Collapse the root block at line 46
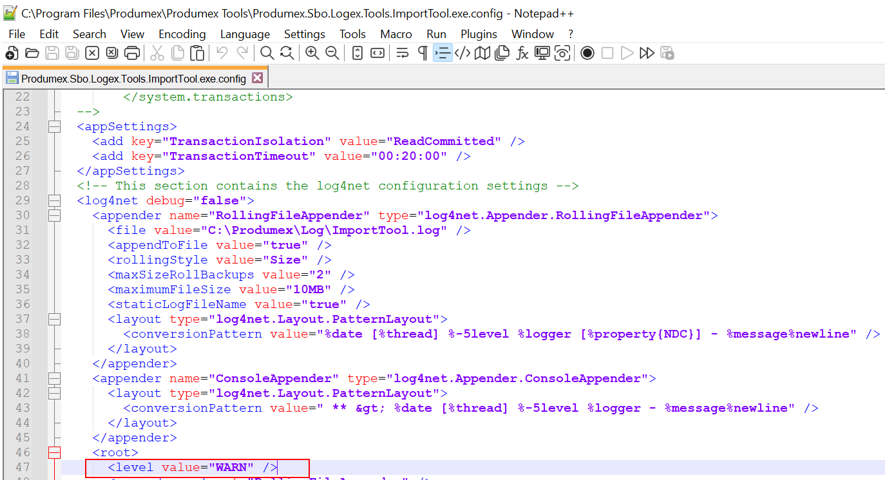893x480 pixels. 55,452
